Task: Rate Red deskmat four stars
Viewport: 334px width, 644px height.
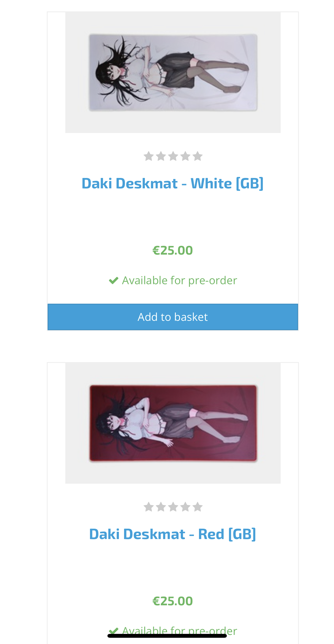Action: [x=185, y=507]
